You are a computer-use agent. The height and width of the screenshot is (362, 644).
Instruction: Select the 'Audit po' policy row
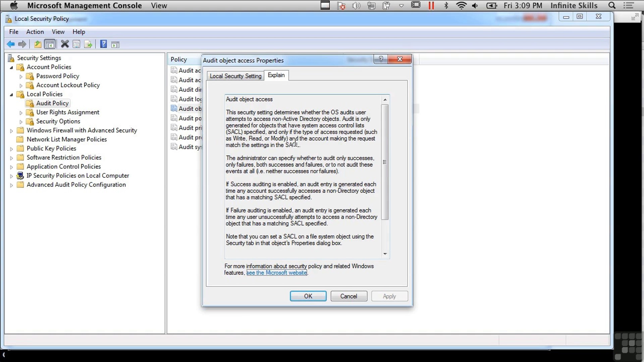tap(186, 118)
